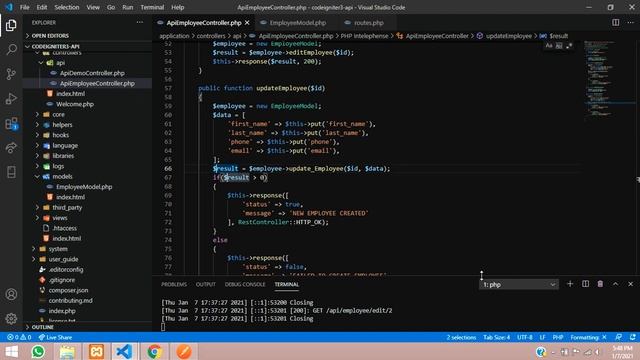Close the ApiEmployeeController.php tab

click(x=247, y=23)
